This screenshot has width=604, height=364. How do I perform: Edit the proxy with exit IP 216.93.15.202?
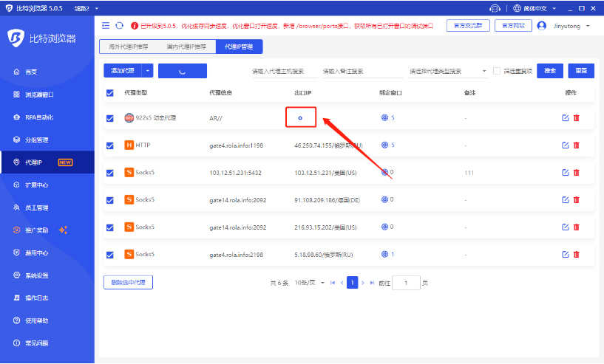pos(565,227)
